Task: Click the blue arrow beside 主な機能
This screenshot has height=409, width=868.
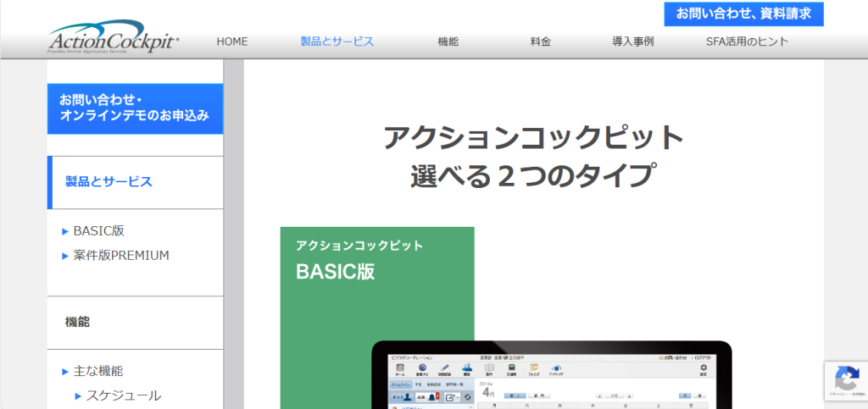Action: tap(65, 372)
